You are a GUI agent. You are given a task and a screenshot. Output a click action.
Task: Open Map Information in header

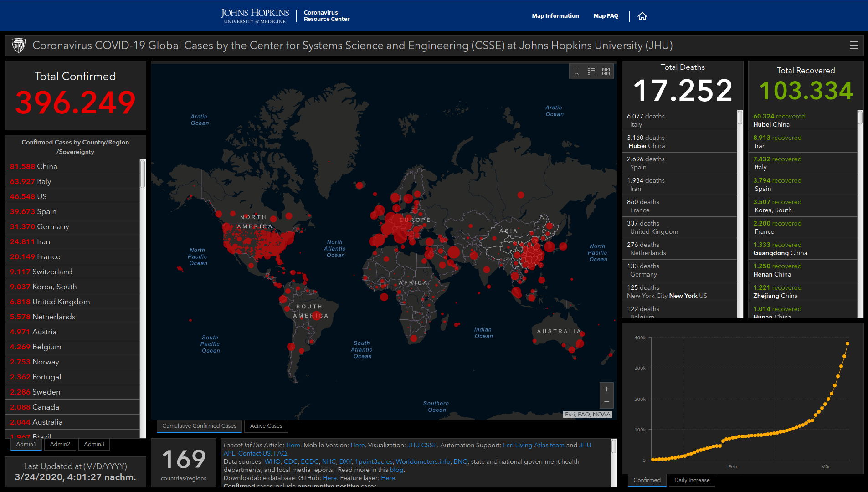click(x=555, y=16)
